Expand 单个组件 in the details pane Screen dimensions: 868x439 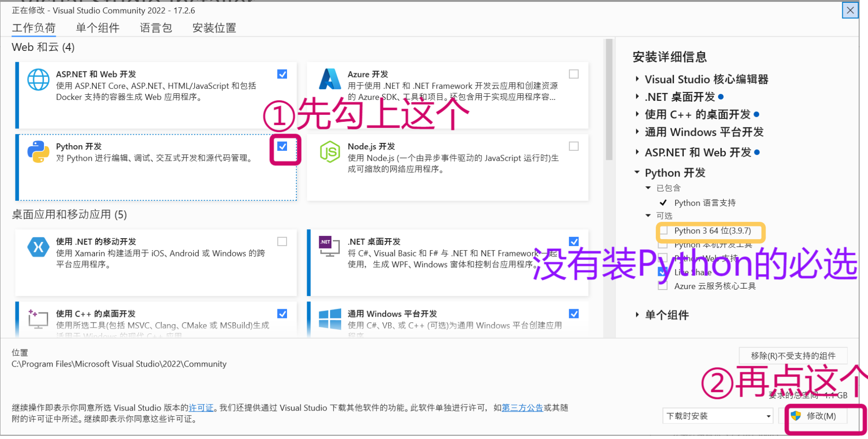click(637, 315)
